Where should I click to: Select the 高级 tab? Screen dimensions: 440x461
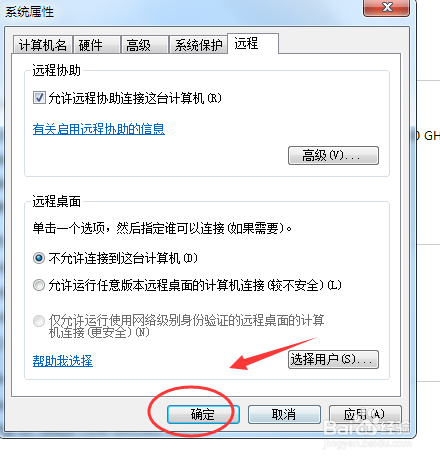145,45
